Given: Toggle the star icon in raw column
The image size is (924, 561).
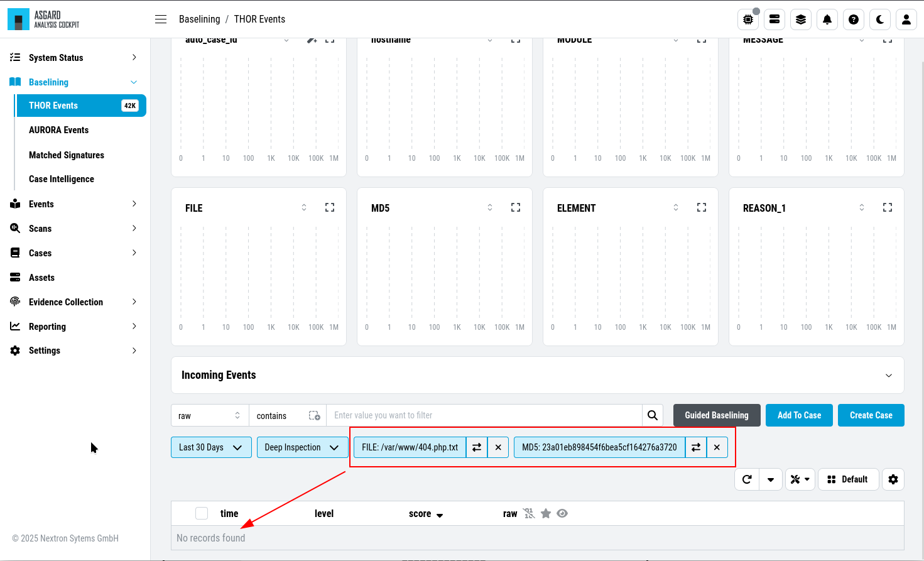Looking at the screenshot, I should click(546, 513).
